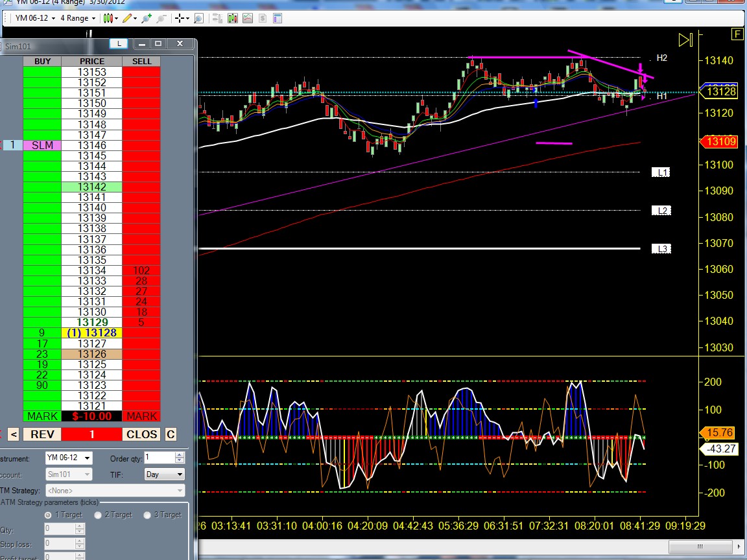This screenshot has width=747, height=560.
Task: Open the Instrument YM 06-12 combo box
Action: tap(69, 458)
